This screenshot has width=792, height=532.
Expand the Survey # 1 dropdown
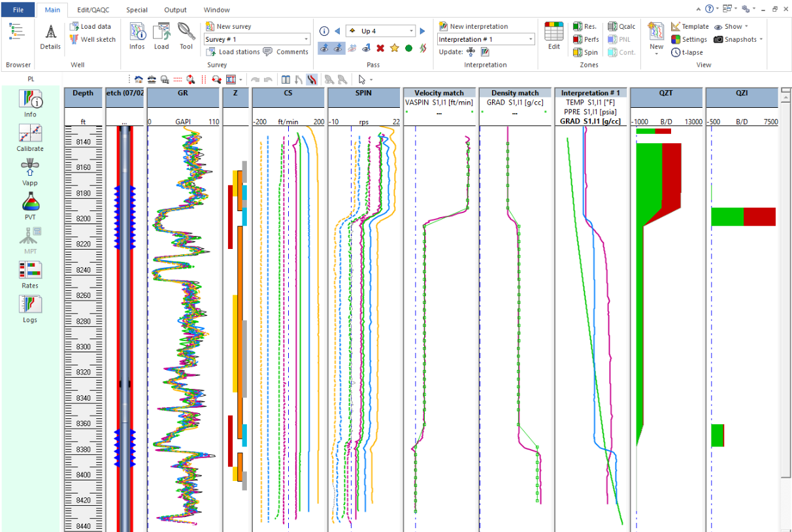(306, 39)
